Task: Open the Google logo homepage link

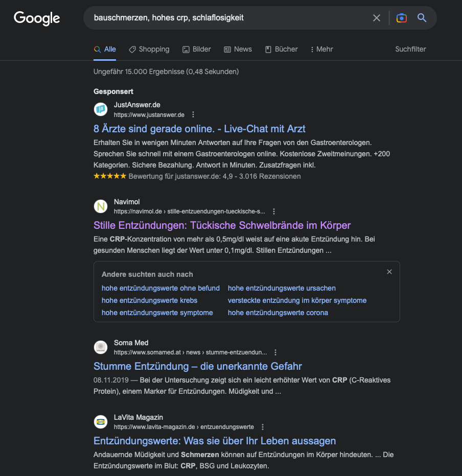Action: pyautogui.click(x=37, y=18)
